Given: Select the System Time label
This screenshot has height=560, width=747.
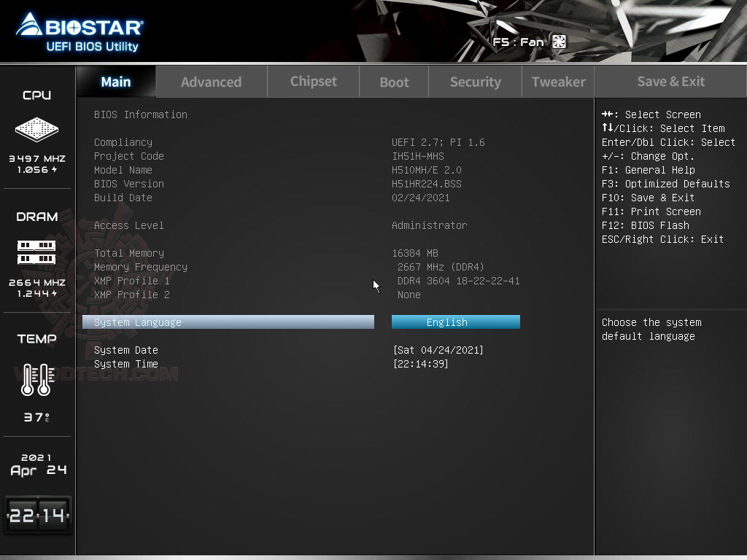Looking at the screenshot, I should pos(125,364).
